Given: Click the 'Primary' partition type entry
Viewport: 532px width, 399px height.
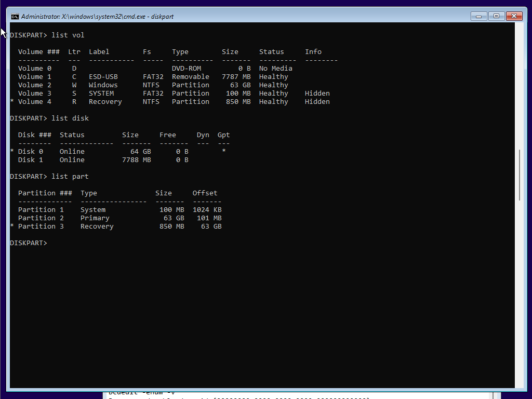Looking at the screenshot, I should coord(95,218).
